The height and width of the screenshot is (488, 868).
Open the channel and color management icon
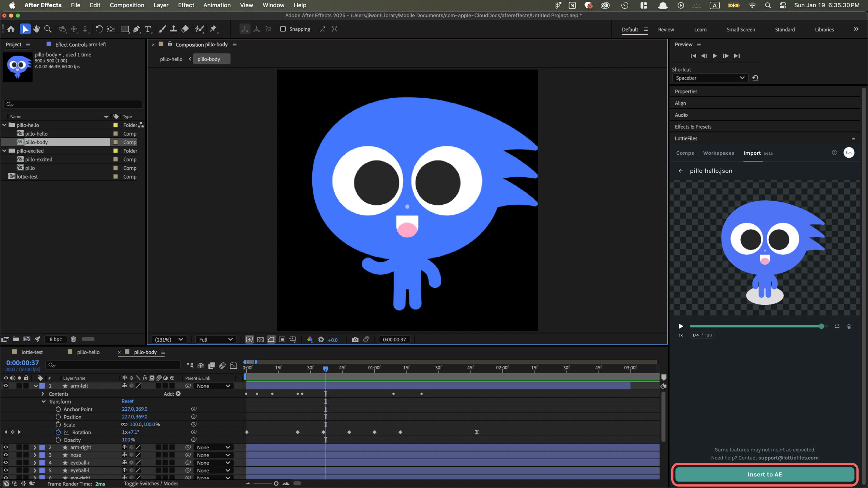(x=310, y=339)
